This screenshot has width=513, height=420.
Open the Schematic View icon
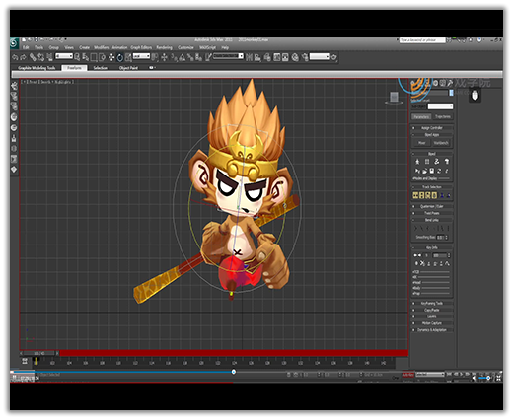(x=285, y=57)
